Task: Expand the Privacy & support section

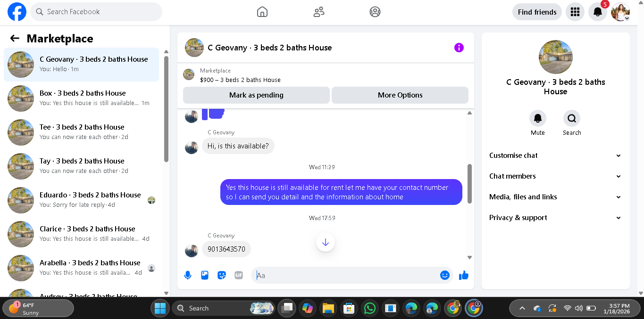Action: click(555, 218)
